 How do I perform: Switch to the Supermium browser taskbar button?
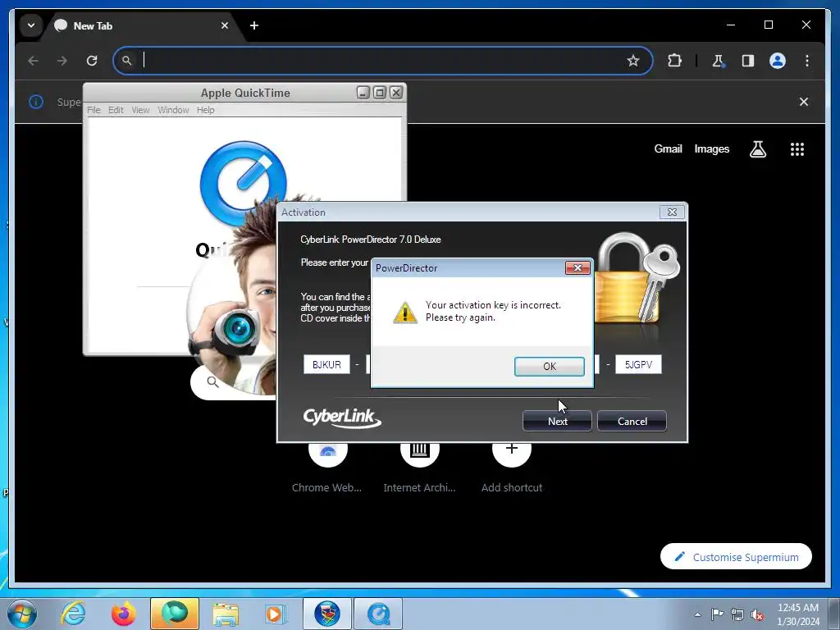[x=175, y=614]
